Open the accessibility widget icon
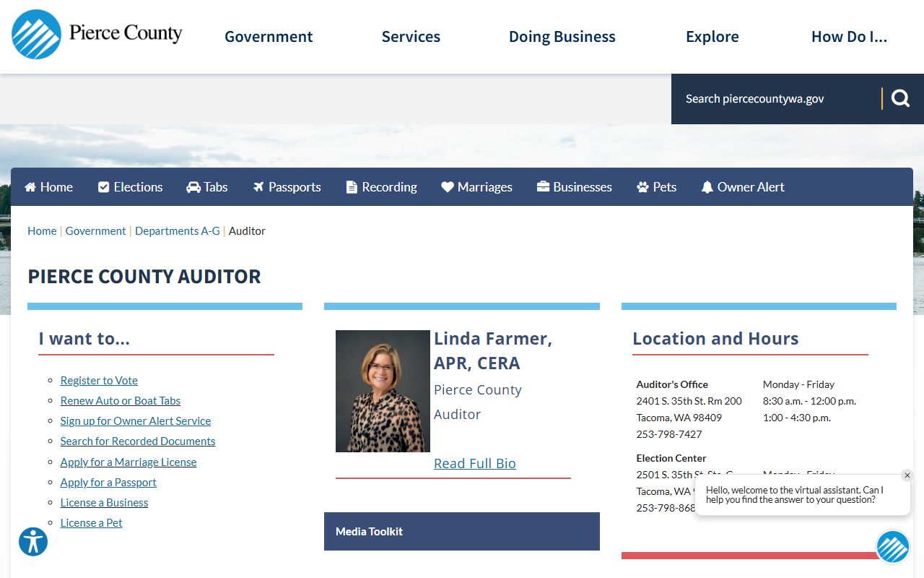Screen dimensions: 924x578 tap(33, 541)
